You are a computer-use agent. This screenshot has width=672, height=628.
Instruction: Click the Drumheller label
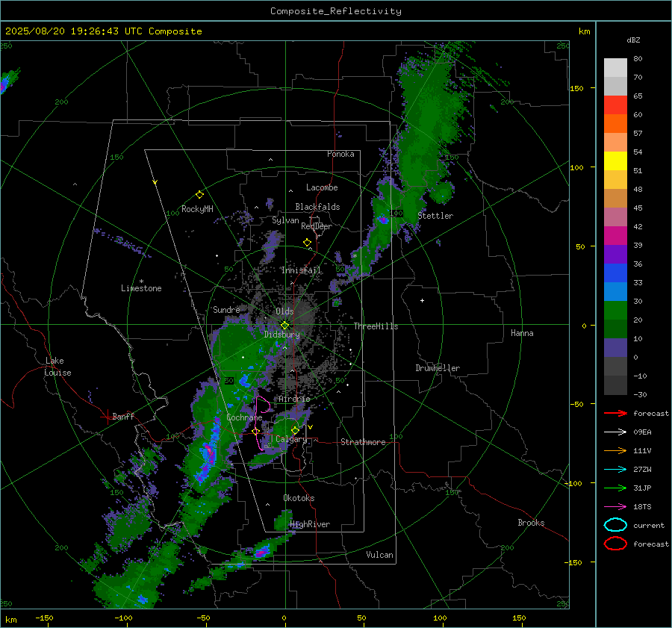click(x=438, y=368)
